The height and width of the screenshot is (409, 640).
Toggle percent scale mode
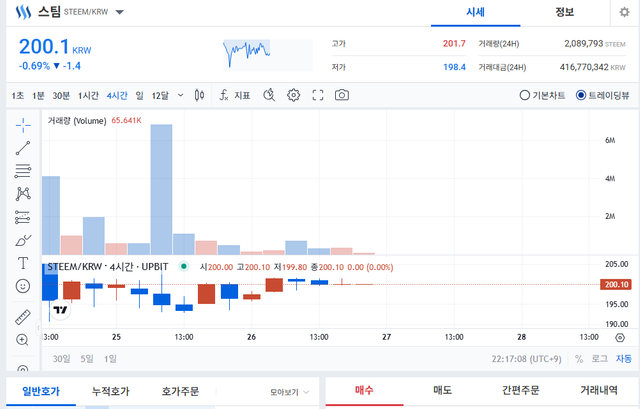pos(579,359)
